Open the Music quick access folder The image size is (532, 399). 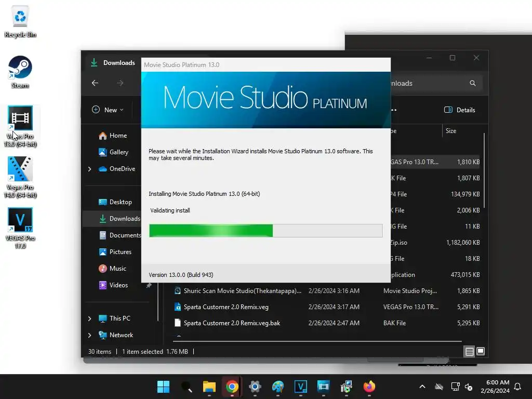pos(112,269)
